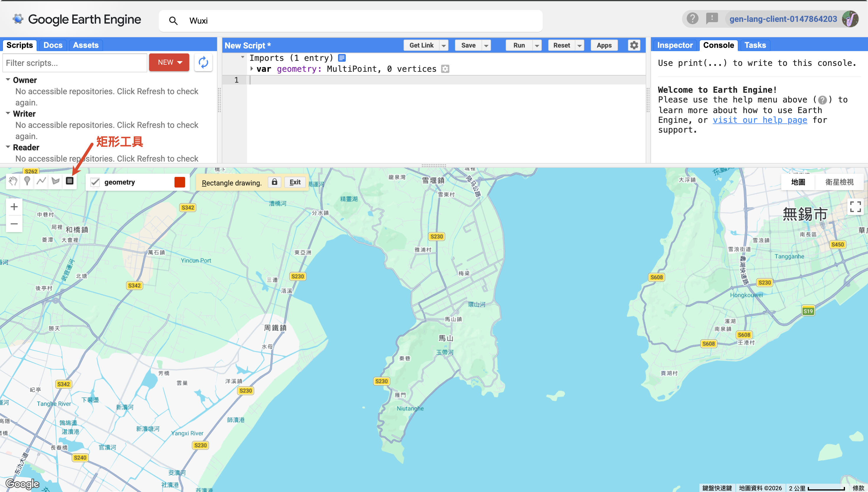Click the geometry layer name label
The height and width of the screenshot is (492, 868).
(x=120, y=182)
